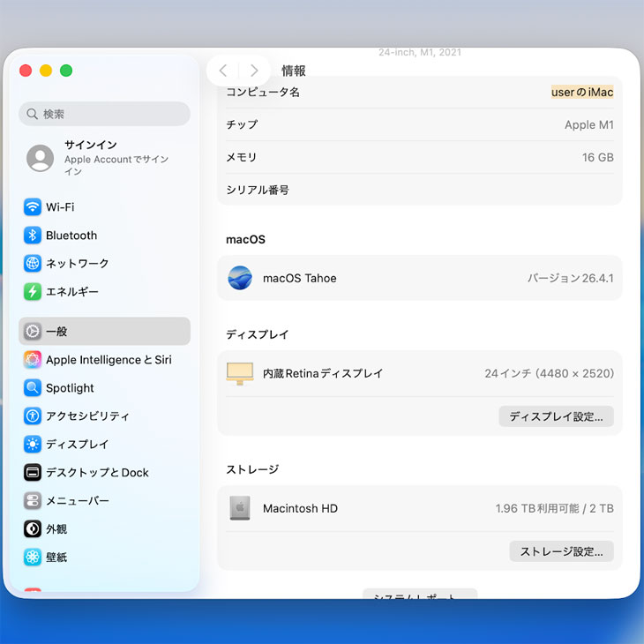Open 壁紙 wallpaper settings
Screen dimensions: 644x644
(56, 558)
